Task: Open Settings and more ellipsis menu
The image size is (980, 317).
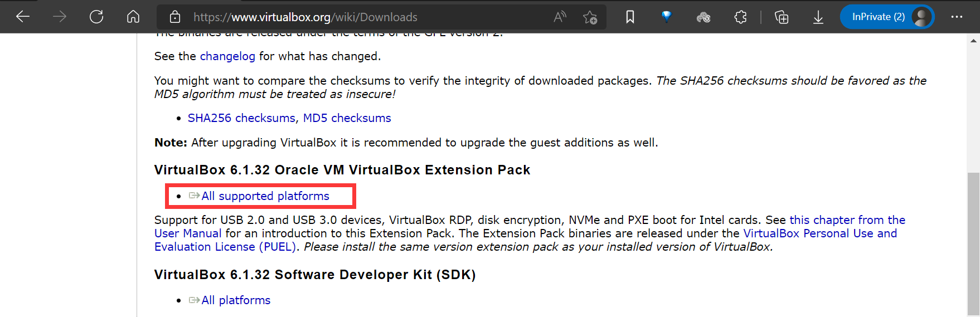Action: click(957, 17)
